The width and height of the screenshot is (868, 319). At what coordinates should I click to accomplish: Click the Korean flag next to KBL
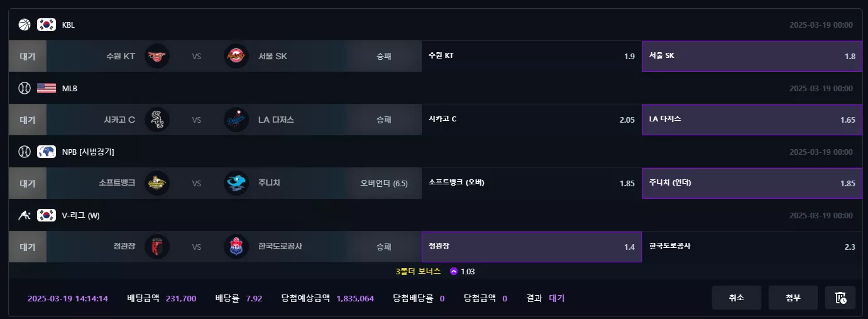[47, 25]
